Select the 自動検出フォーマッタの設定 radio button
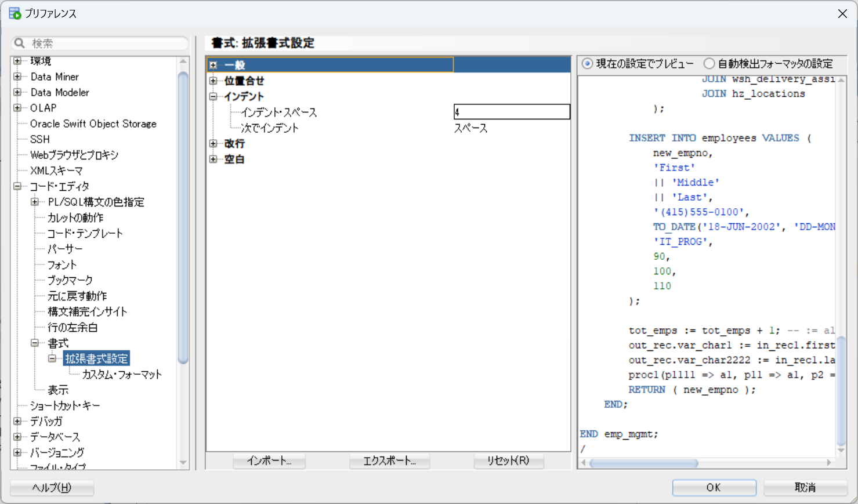858x504 pixels. click(709, 64)
